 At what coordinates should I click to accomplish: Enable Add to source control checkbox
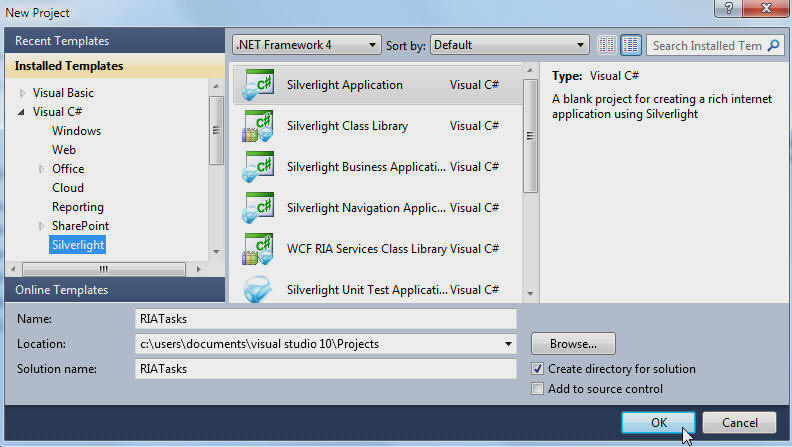(537, 388)
